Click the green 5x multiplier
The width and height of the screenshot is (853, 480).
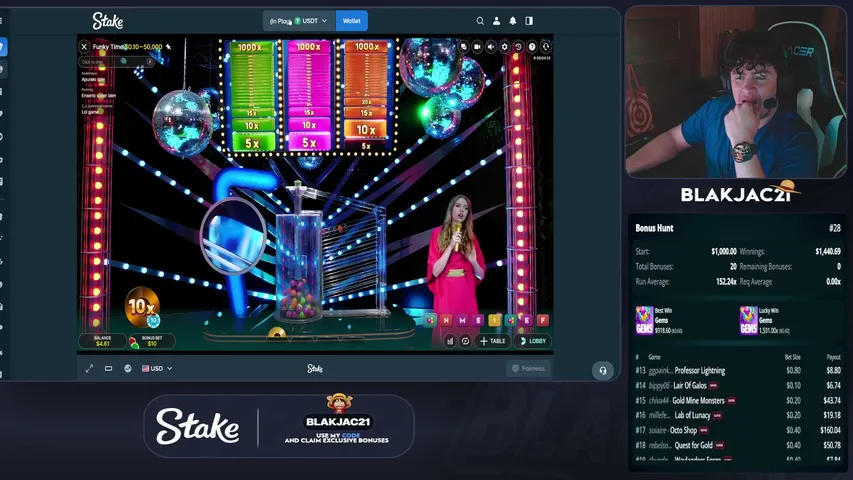click(252, 143)
